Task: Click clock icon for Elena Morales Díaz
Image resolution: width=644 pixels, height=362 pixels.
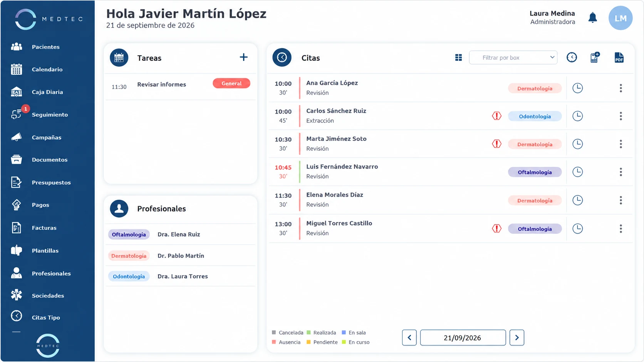Action: click(577, 200)
